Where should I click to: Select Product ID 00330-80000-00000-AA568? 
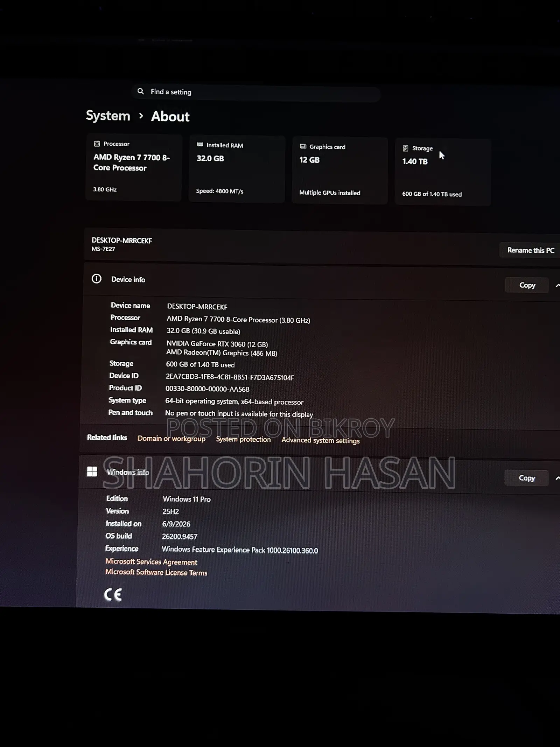[207, 389]
